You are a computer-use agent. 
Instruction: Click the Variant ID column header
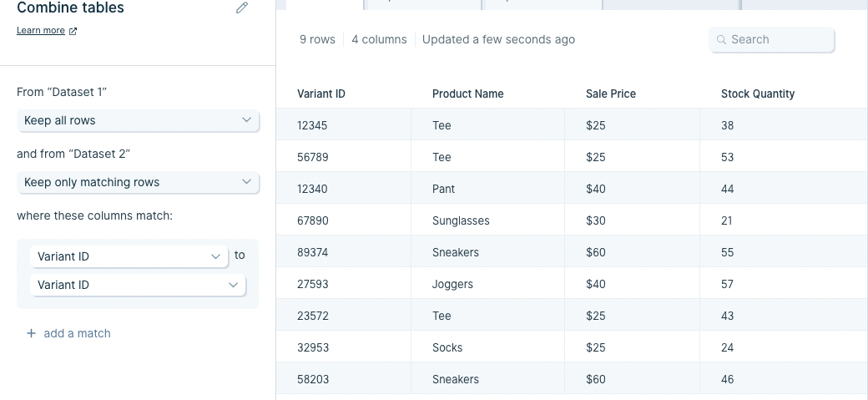click(x=321, y=94)
